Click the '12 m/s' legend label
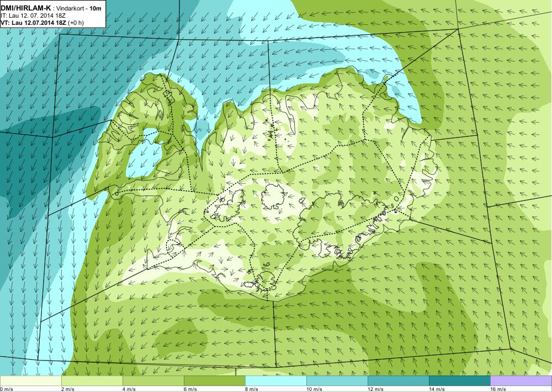 [375, 389]
